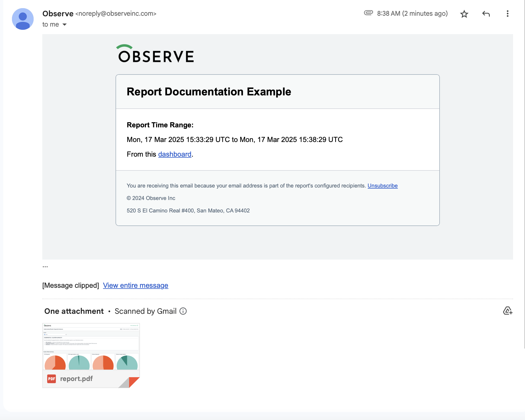
Task: Click the Observe sender name
Action: pyautogui.click(x=58, y=14)
